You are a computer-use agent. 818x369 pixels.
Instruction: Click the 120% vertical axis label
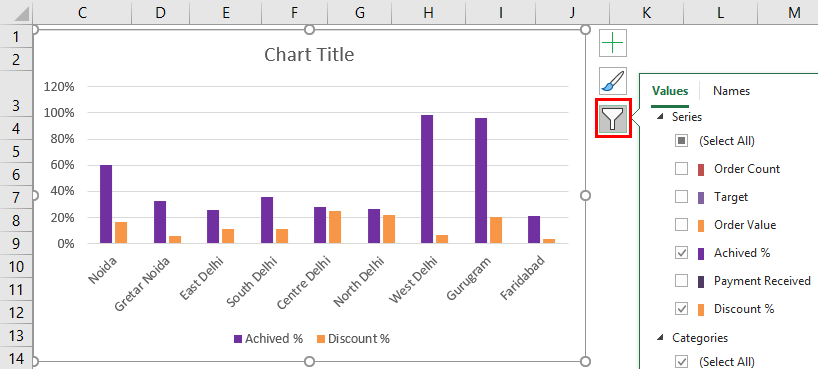click(58, 87)
